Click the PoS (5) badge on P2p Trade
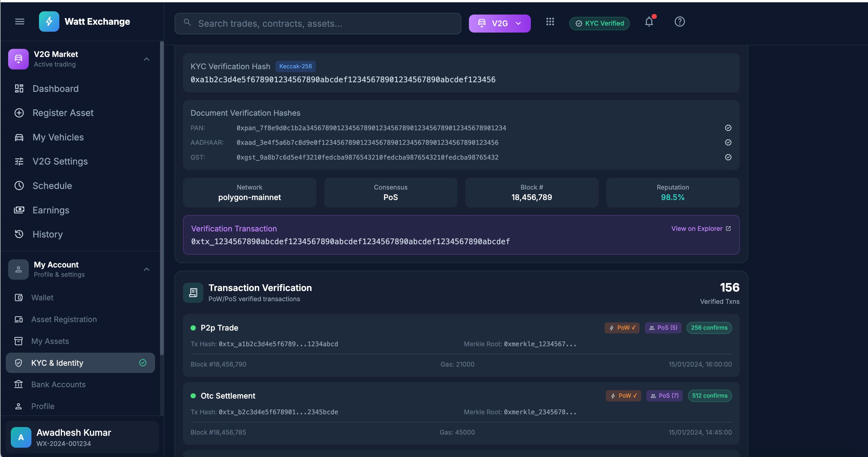Screen dimensions: 868x457 pos(663,327)
